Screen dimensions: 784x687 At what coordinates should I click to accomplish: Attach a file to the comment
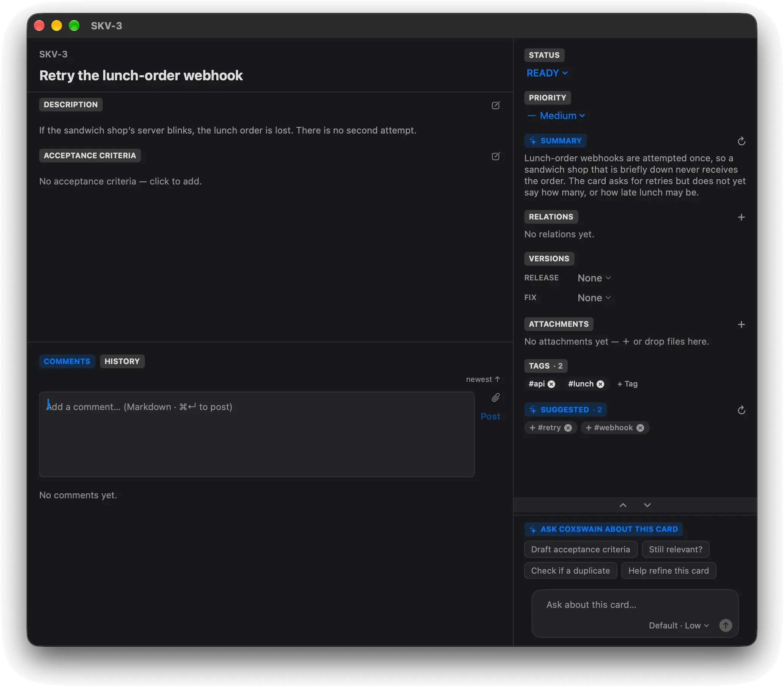click(x=495, y=398)
